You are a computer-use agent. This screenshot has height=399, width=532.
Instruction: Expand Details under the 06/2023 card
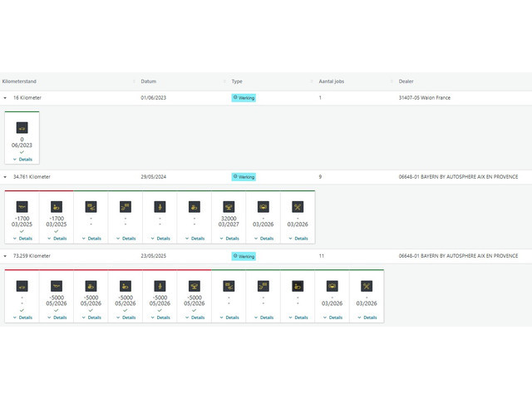tap(22, 159)
